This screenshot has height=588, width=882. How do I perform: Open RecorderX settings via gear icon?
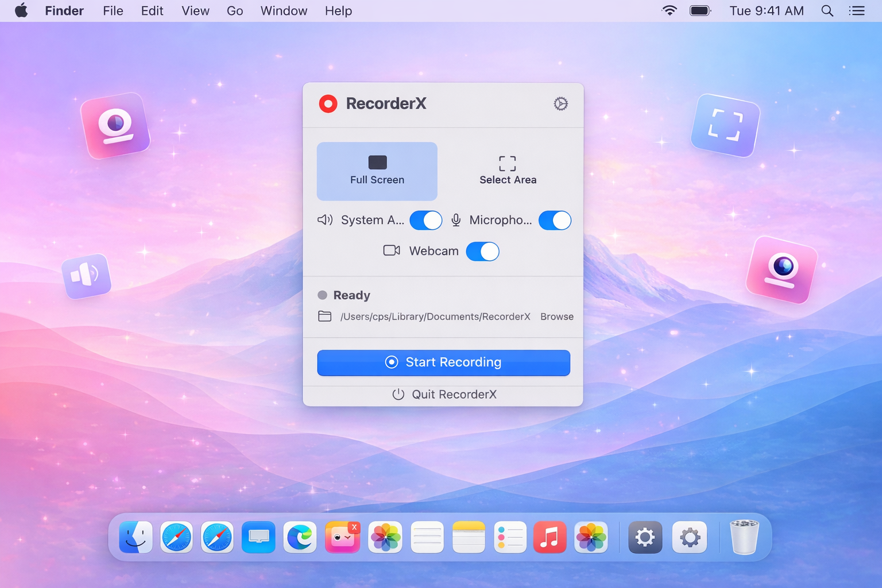[560, 104]
